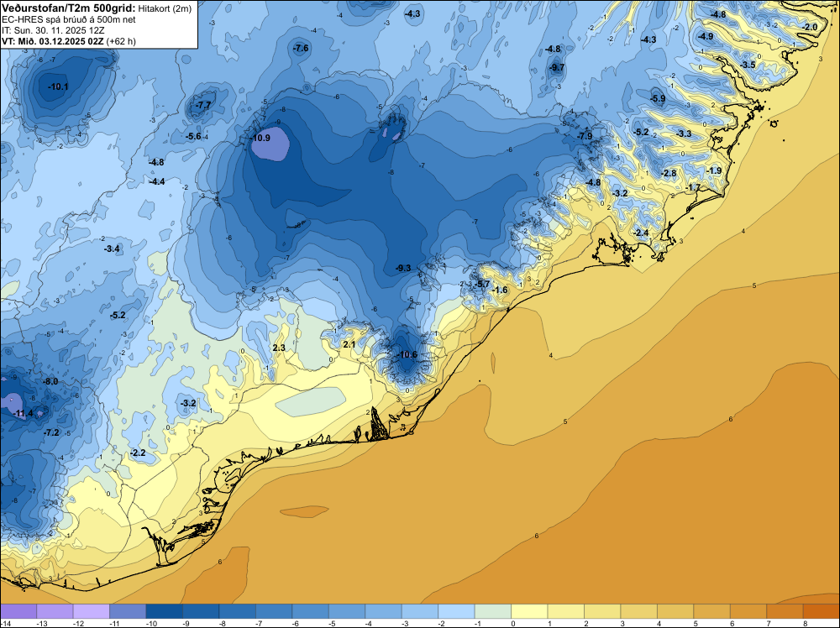This screenshot has height=628, width=840.
Task: Select the legend swatch between -12 and -11
Action: (91, 611)
